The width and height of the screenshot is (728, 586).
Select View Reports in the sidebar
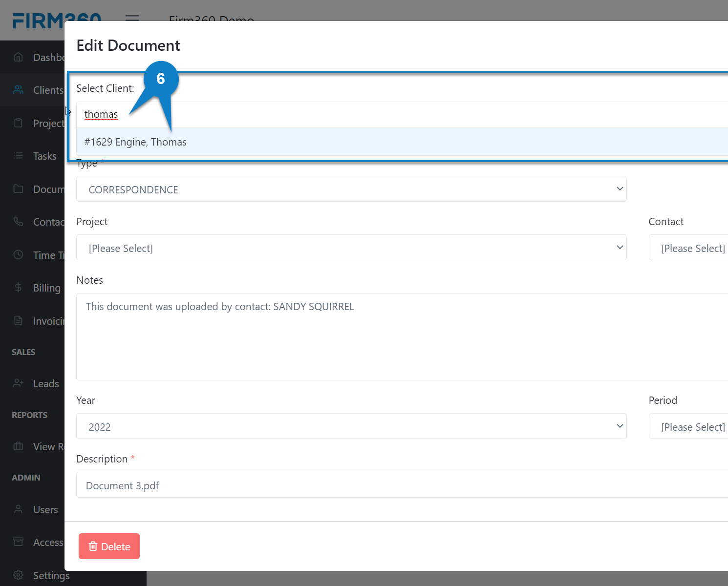(x=18, y=446)
